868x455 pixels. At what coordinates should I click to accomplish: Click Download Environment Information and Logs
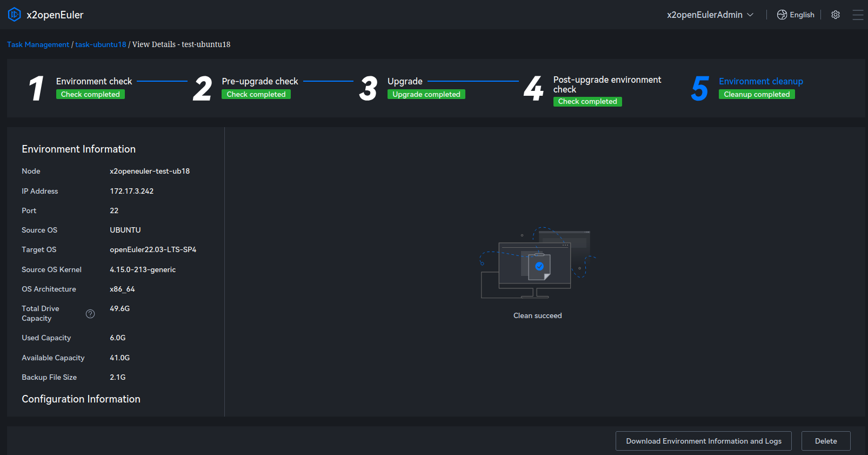pyautogui.click(x=703, y=441)
